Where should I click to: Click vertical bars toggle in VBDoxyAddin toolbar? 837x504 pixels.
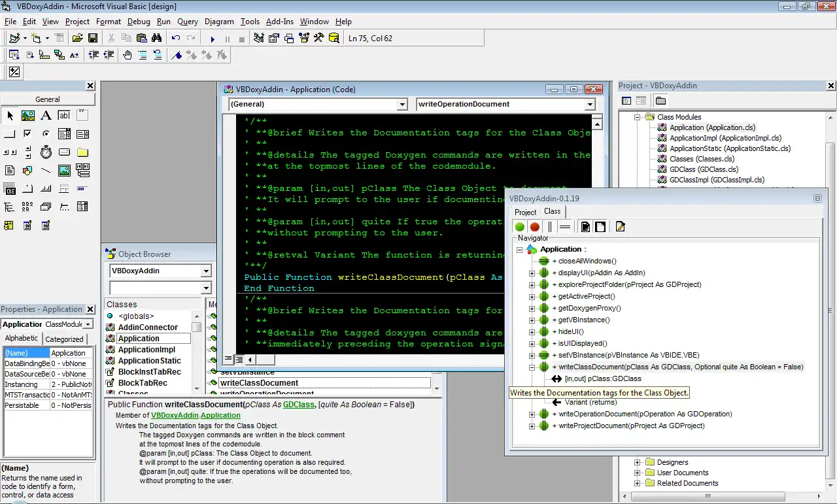point(550,227)
